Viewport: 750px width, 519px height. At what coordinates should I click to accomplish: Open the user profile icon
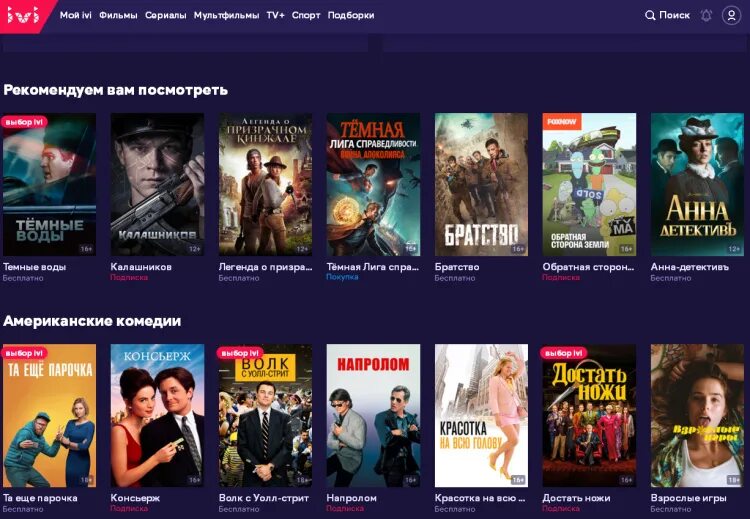[731, 16]
